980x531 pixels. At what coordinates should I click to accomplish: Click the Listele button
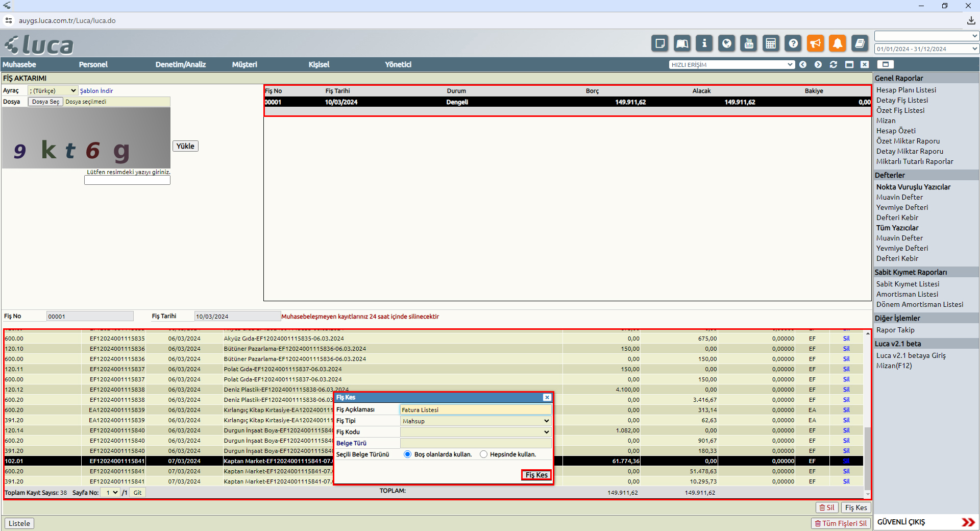19,523
